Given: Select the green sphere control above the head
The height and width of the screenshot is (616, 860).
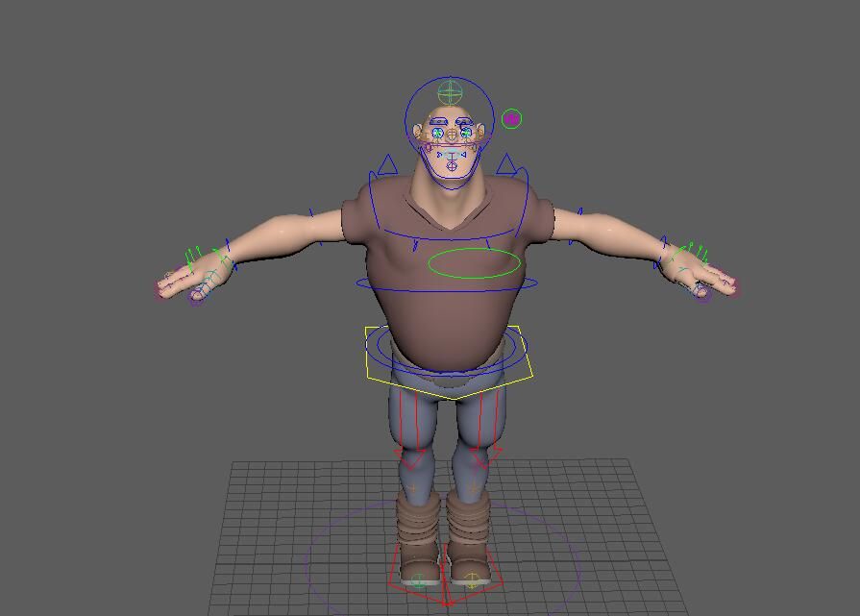Looking at the screenshot, I should click(451, 92).
